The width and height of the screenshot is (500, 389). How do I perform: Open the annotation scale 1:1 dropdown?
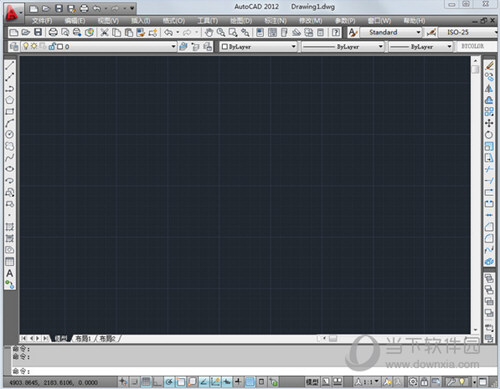point(367,382)
